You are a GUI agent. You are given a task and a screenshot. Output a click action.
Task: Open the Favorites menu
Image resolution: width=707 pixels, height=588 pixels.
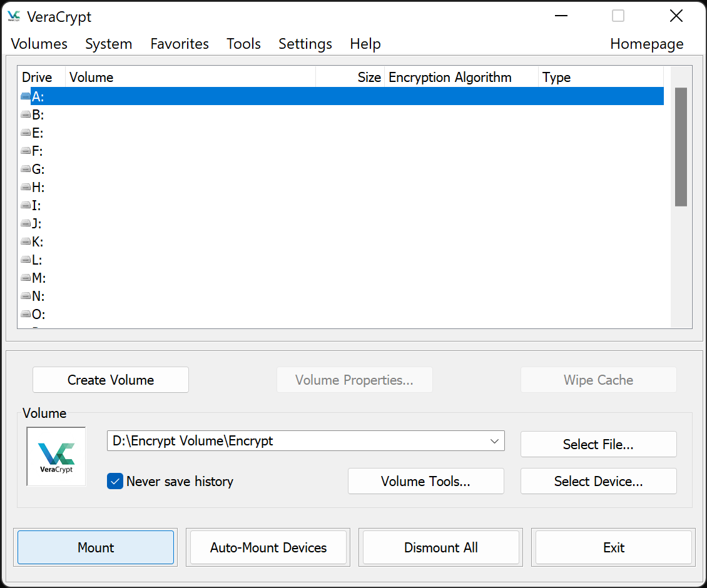coord(180,44)
